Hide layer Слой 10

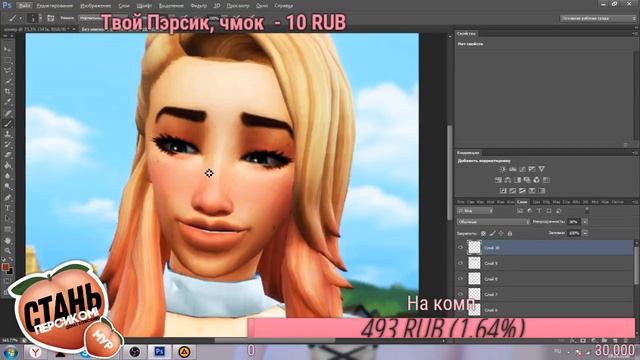click(461, 248)
